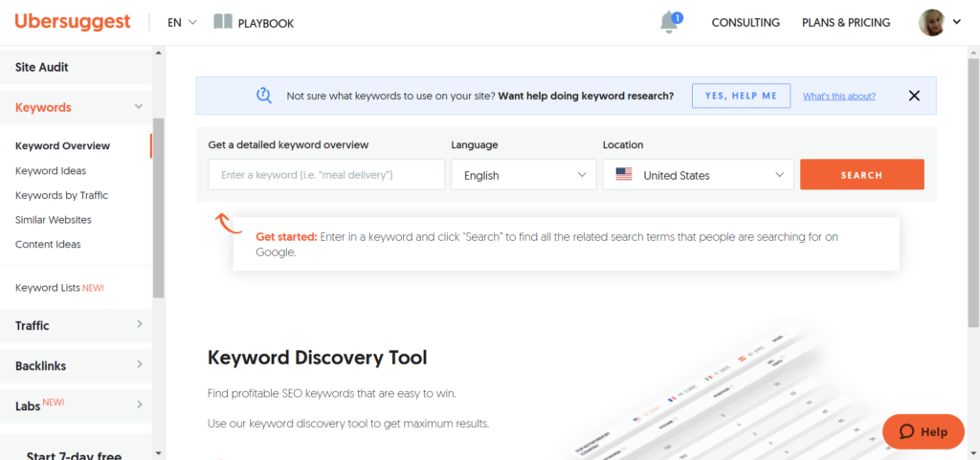Image resolution: width=980 pixels, height=460 pixels.
Task: Open What's this about link
Action: pos(839,97)
